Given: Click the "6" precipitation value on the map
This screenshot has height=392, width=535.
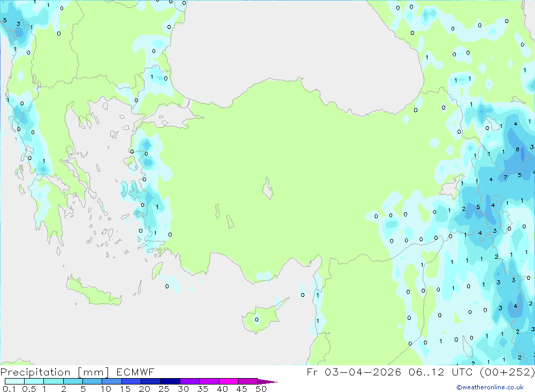Looking at the screenshot, I should [x=517, y=149].
